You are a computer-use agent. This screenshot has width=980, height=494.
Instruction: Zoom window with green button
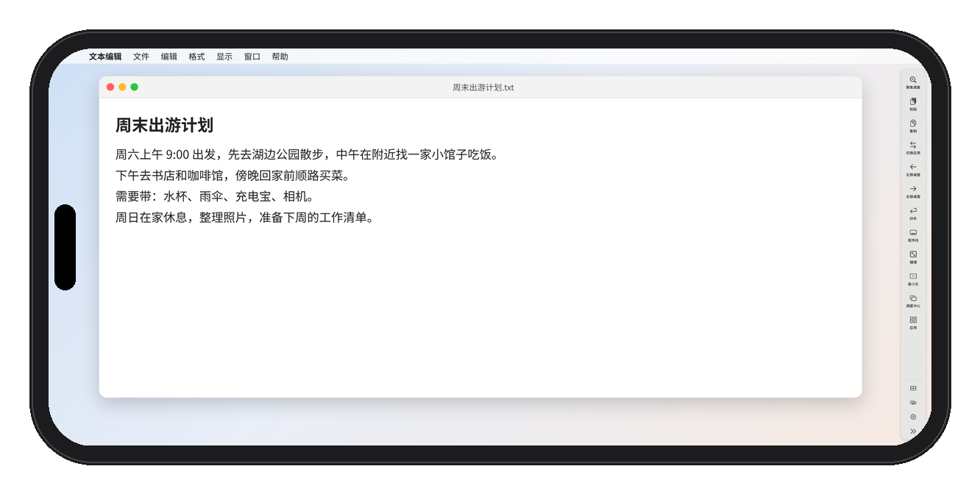pos(134,87)
